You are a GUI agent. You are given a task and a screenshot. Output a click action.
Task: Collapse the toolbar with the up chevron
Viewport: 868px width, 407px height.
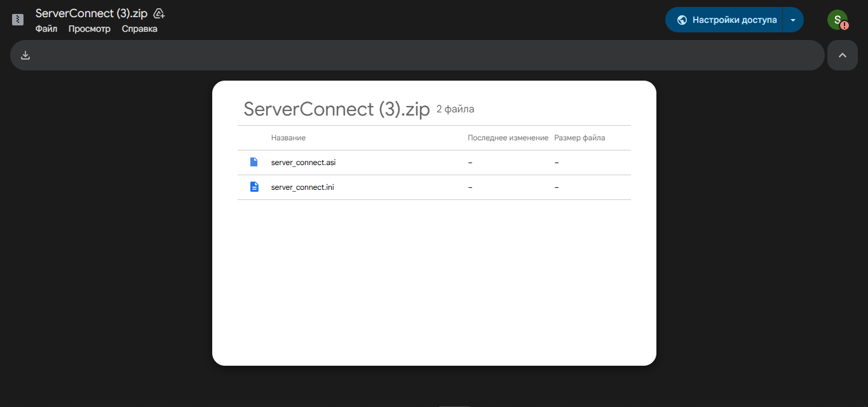(842, 55)
